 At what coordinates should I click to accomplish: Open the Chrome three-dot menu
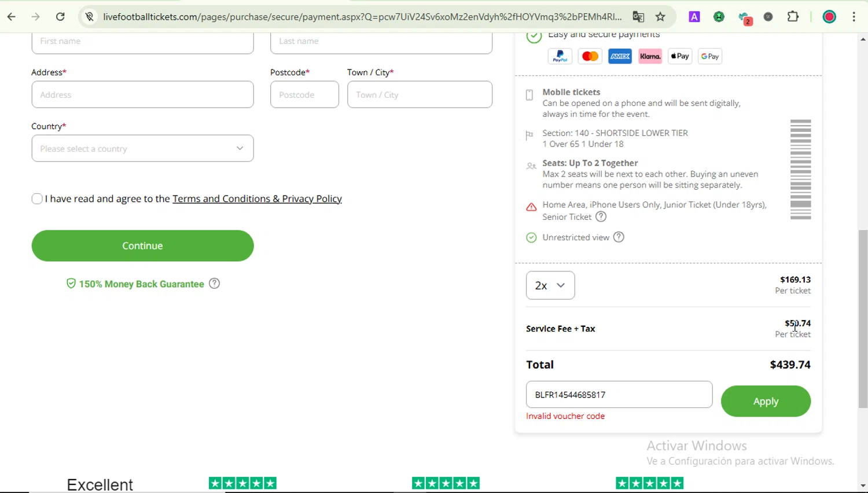[x=855, y=17]
